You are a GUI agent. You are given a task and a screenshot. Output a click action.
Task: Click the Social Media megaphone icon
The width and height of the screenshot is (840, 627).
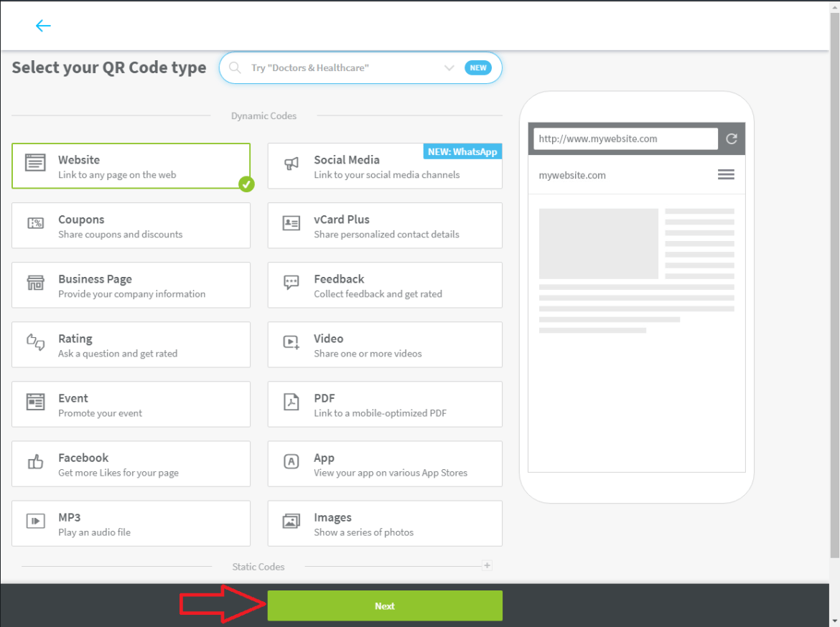(291, 164)
